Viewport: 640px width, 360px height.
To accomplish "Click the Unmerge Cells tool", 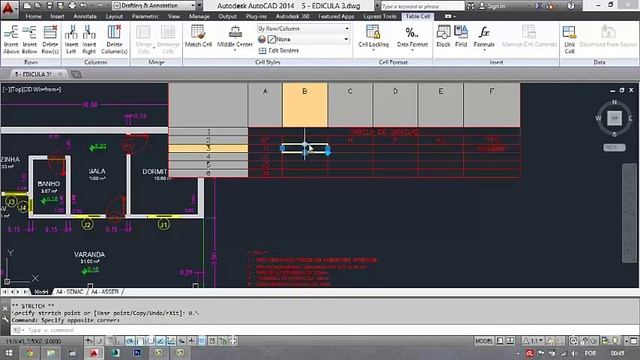I will [x=168, y=40].
